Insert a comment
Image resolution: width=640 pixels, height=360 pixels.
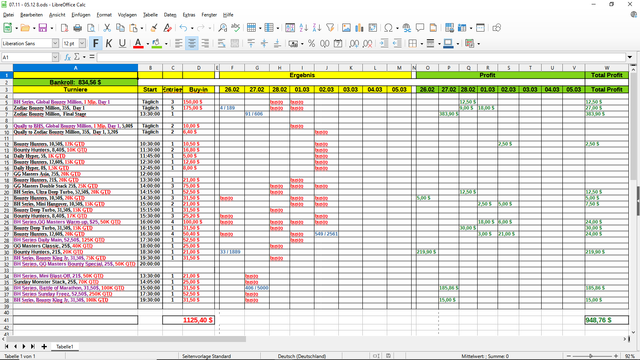coord(420,28)
